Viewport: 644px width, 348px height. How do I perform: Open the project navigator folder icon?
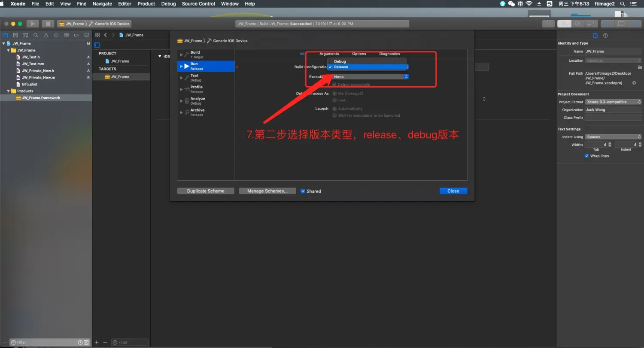coord(5,35)
